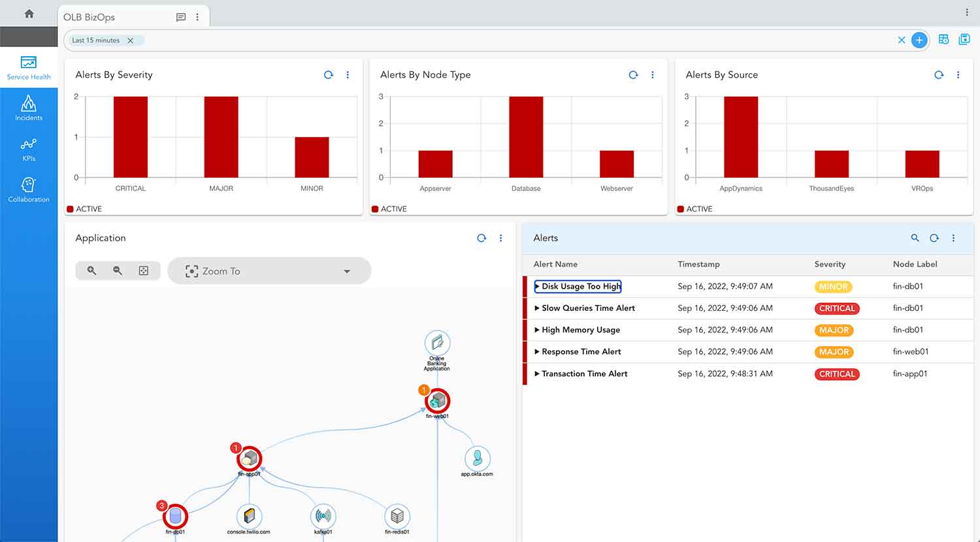Select the KPIs icon in the sidebar
Image resolution: width=980 pixels, height=542 pixels.
point(29,149)
